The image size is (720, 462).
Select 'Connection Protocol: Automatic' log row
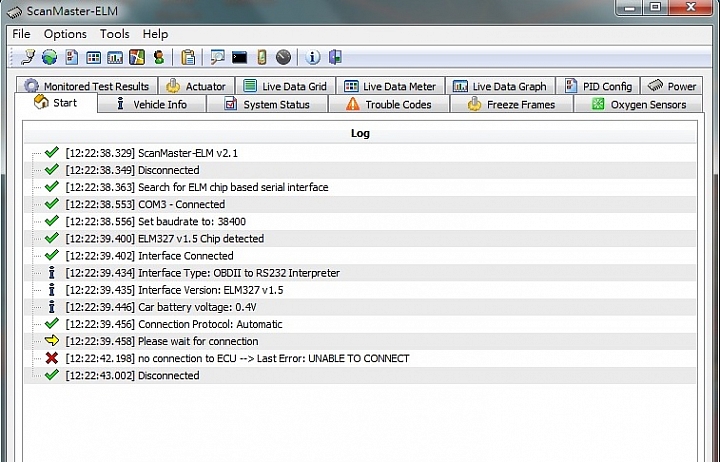pos(360,324)
